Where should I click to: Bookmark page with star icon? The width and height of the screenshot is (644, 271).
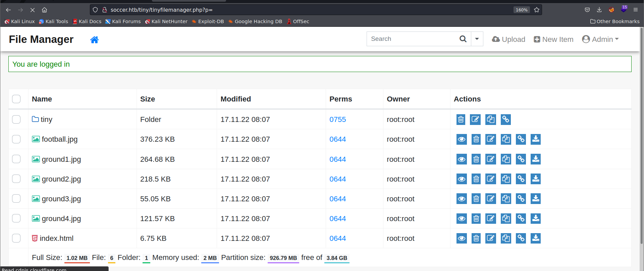pyautogui.click(x=537, y=10)
